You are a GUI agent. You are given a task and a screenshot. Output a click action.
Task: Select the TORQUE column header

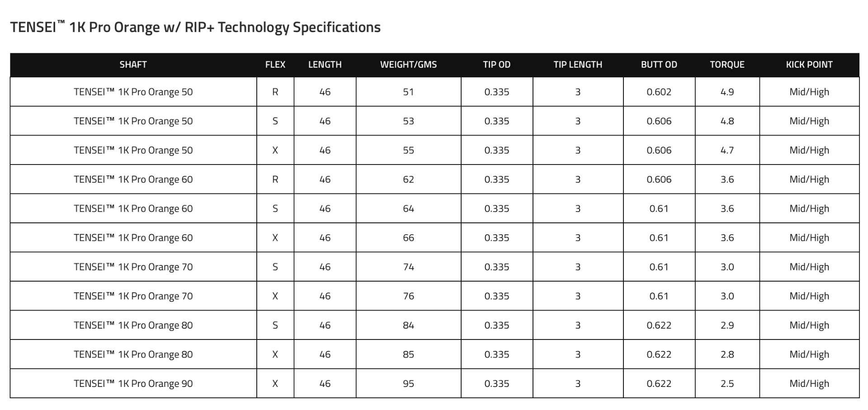[x=727, y=65]
